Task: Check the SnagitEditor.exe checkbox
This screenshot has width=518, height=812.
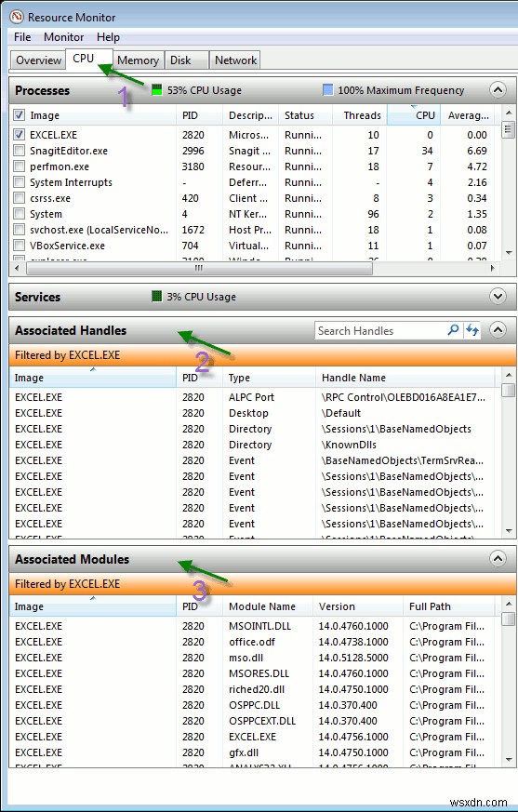Action: pos(20,151)
